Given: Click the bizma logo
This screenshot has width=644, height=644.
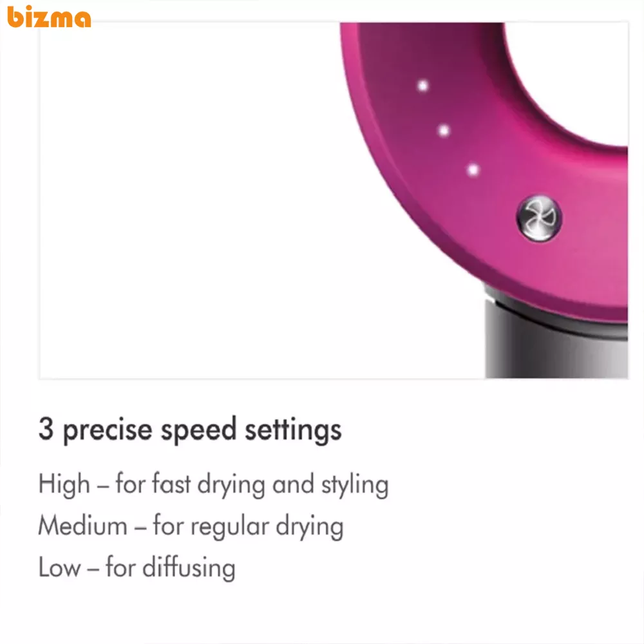Looking at the screenshot, I should click(x=49, y=17).
